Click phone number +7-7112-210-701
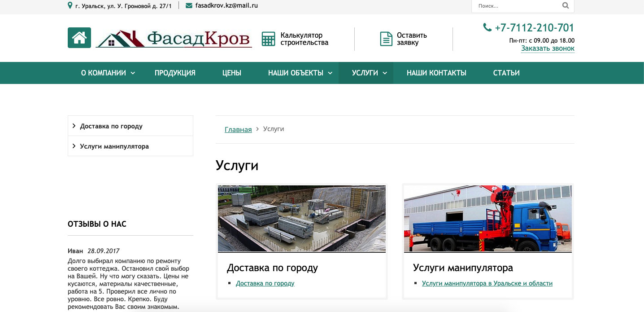Image resolution: width=644 pixels, height=312 pixels. 534,28
